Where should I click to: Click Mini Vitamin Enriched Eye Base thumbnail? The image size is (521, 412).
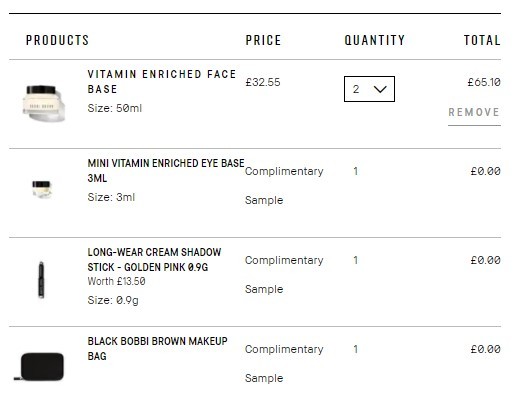click(x=42, y=189)
